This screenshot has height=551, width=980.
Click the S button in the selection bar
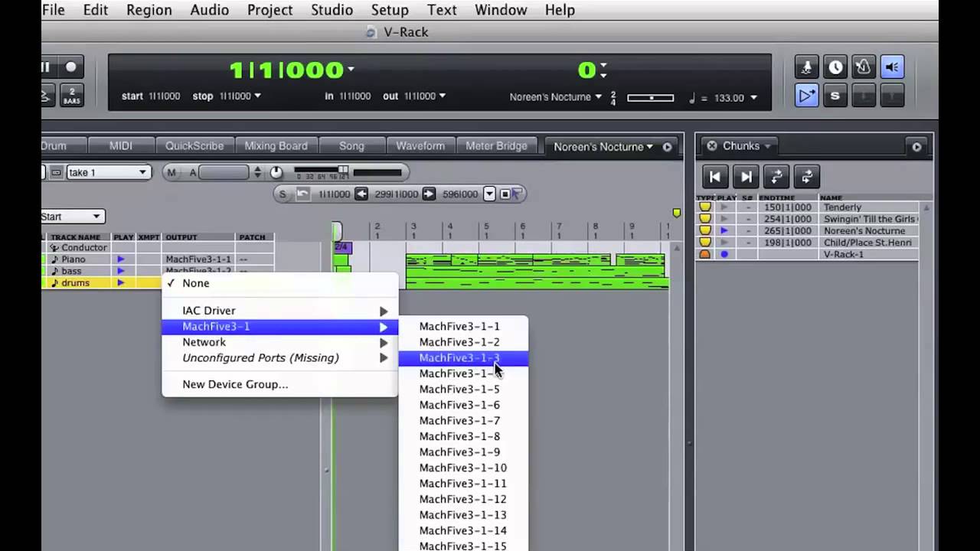pyautogui.click(x=283, y=194)
